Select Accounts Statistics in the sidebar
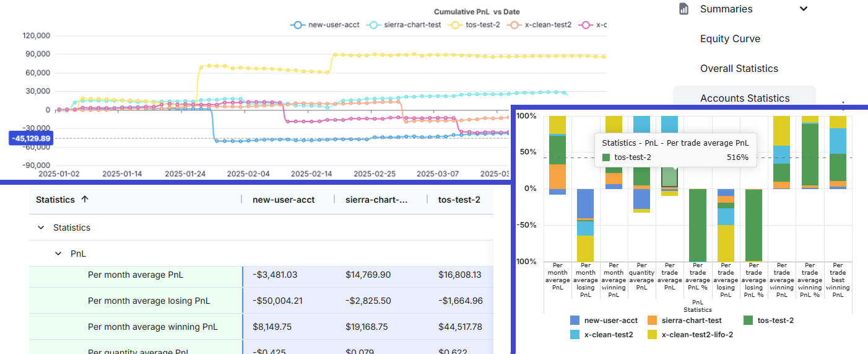Screen dimensions: 868x354 click(x=744, y=98)
